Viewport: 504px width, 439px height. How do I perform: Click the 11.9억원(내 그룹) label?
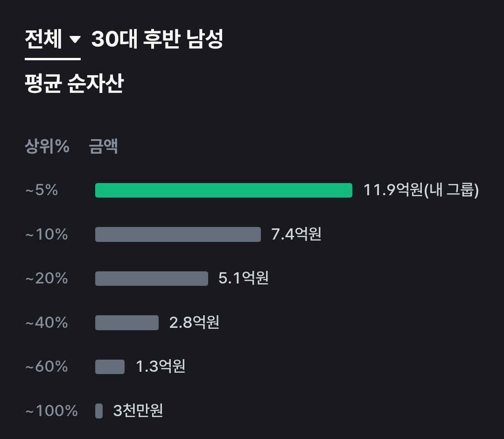point(421,190)
